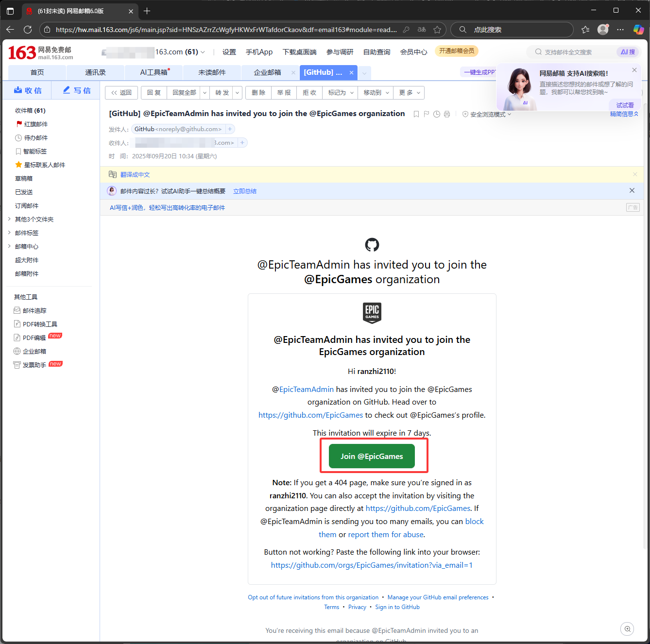The width and height of the screenshot is (650, 644).
Task: Click the Join @EpicGames button
Action: tap(372, 456)
